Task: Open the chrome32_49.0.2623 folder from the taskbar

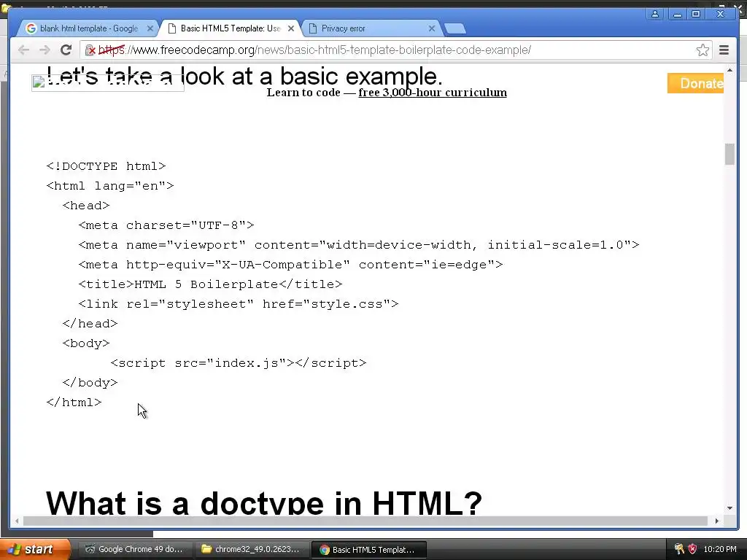Action: click(251, 549)
